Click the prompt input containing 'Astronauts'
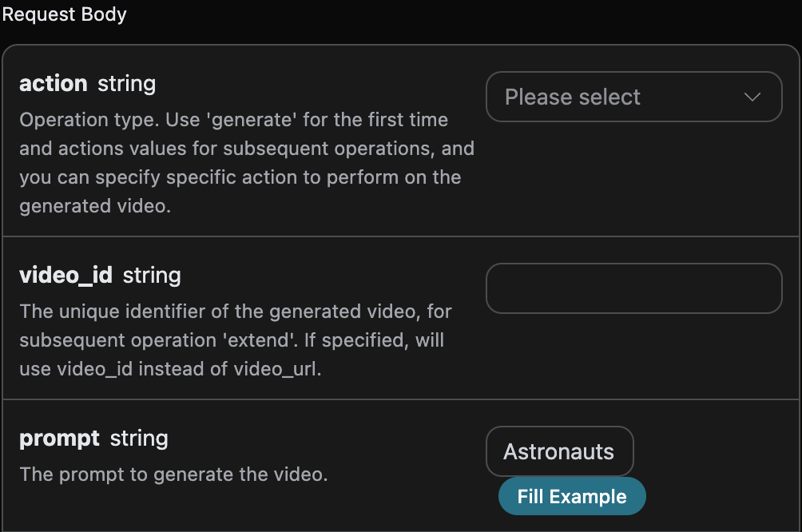Image resolution: width=802 pixels, height=532 pixels. pos(558,451)
